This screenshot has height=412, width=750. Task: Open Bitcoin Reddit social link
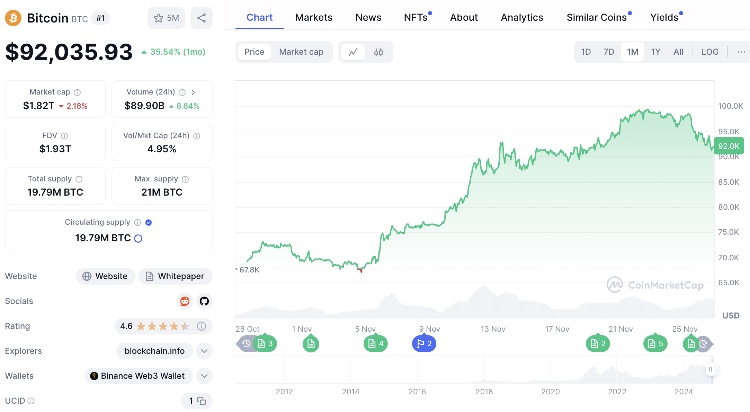click(185, 301)
